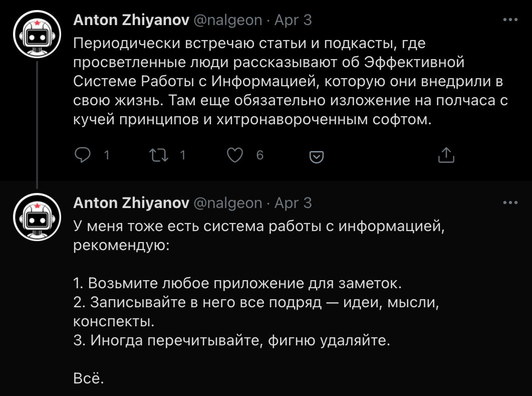Viewport: 532px width, 396px height.
Task: Select the @nalgeon handle on the second tweet
Action: pyautogui.click(x=227, y=203)
